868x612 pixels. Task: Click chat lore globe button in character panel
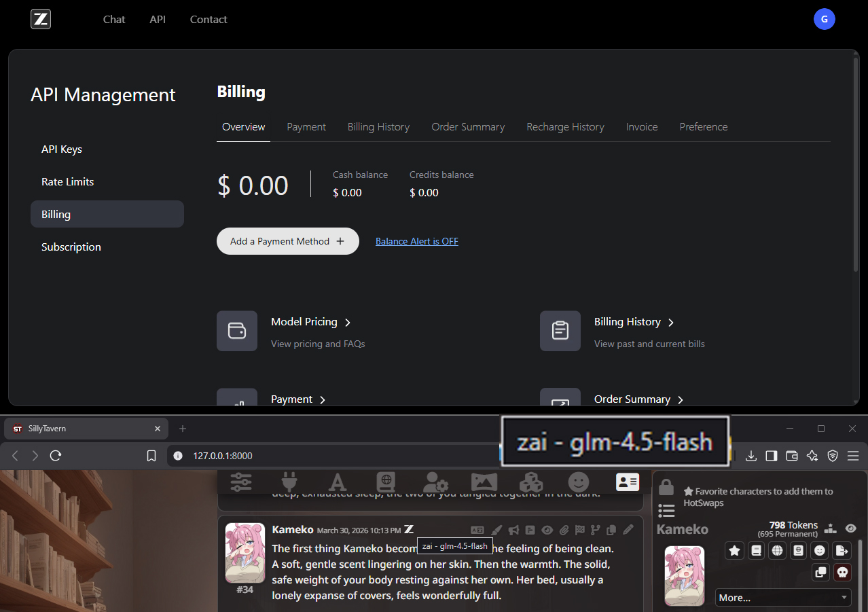pyautogui.click(x=777, y=551)
